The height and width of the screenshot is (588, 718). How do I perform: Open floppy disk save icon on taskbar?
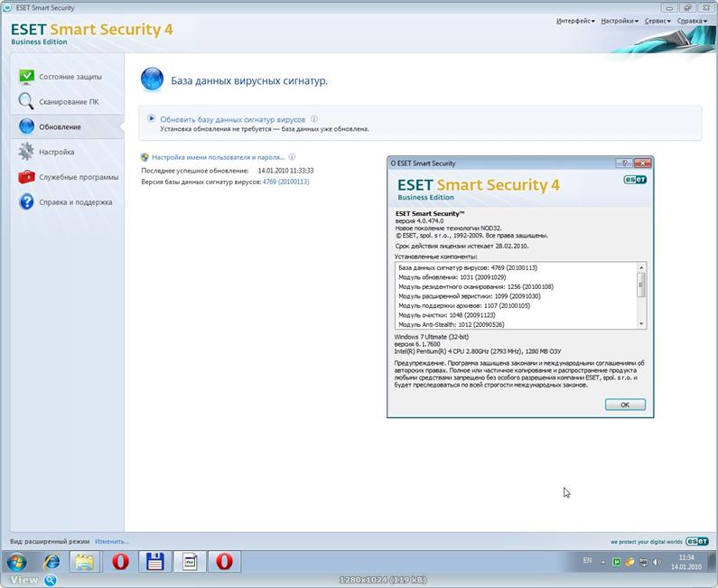pos(154,562)
